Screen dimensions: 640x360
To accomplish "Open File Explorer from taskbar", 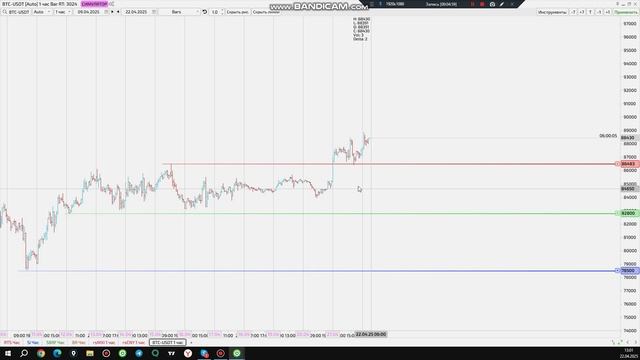I will pyautogui.click(x=90, y=353).
